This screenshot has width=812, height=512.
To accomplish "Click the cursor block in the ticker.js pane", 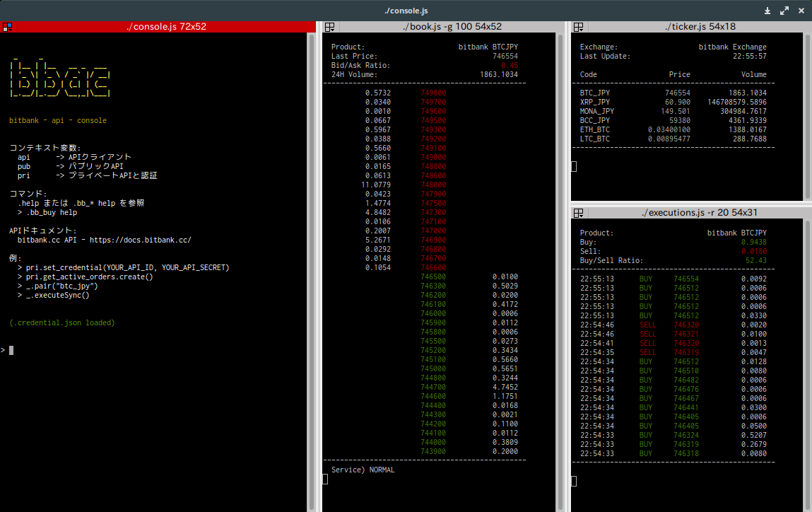I will [574, 166].
